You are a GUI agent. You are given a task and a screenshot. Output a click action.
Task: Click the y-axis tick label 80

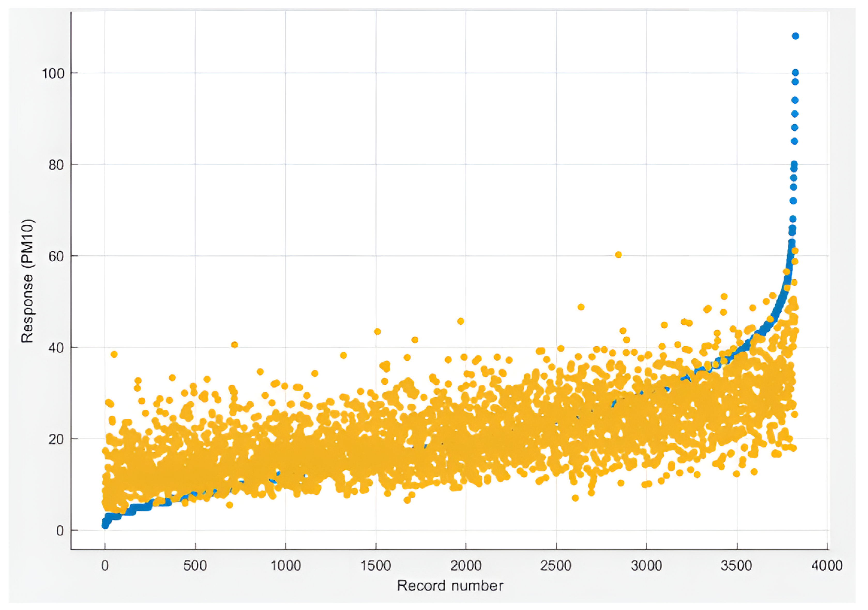coord(56,165)
